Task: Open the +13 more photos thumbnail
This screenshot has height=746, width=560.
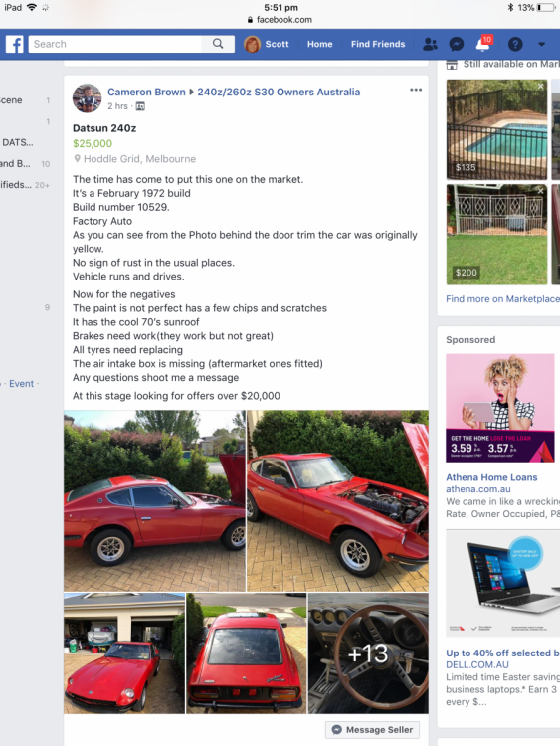Action: 368,653
